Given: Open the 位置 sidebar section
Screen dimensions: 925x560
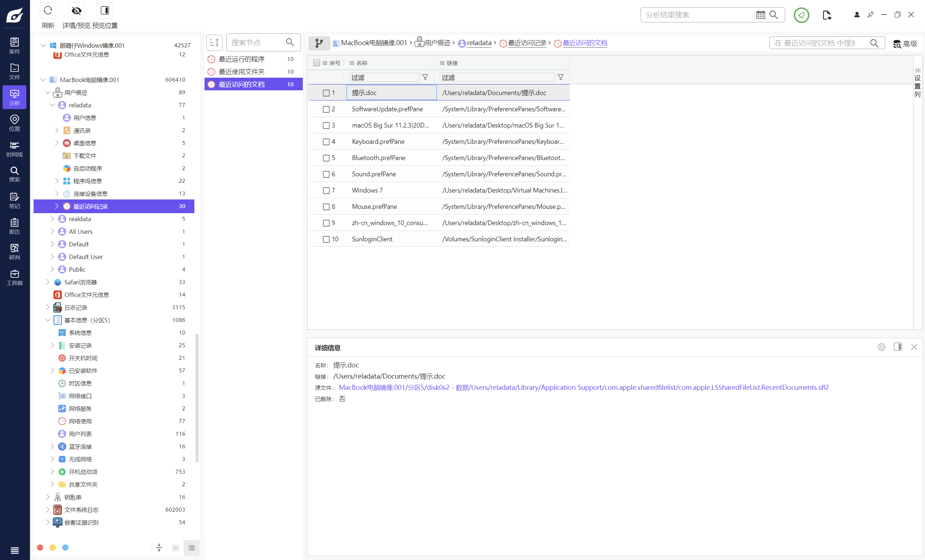Looking at the screenshot, I should tap(14, 123).
